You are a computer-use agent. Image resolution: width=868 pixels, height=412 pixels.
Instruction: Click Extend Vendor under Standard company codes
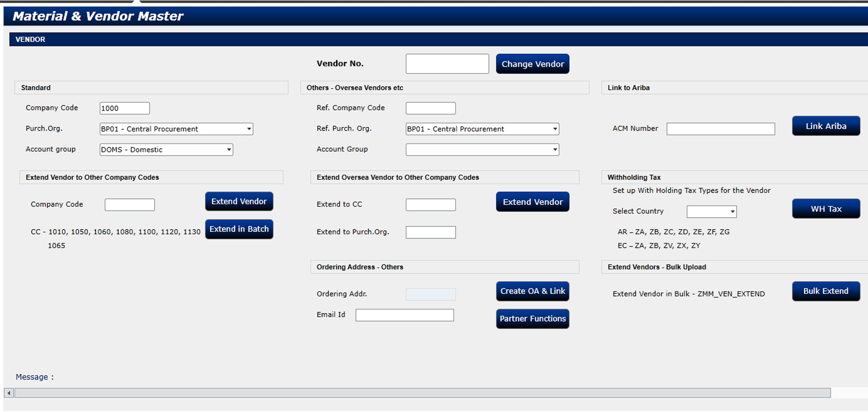tap(239, 201)
